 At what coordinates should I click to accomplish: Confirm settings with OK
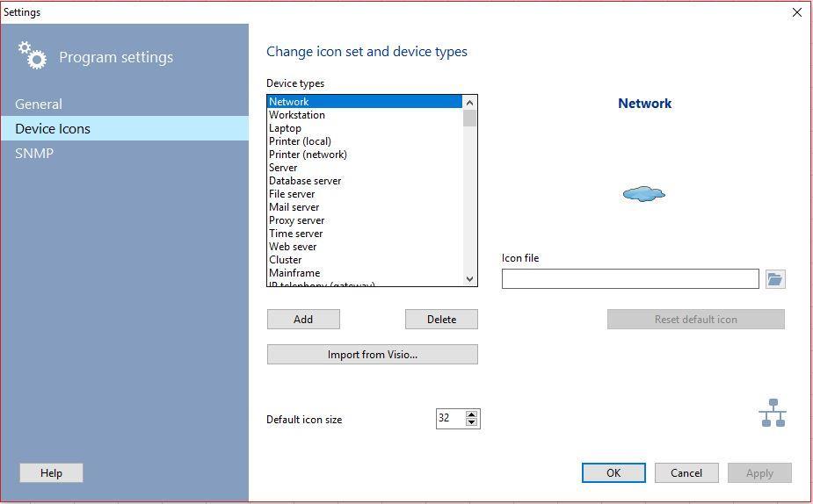[x=613, y=473]
